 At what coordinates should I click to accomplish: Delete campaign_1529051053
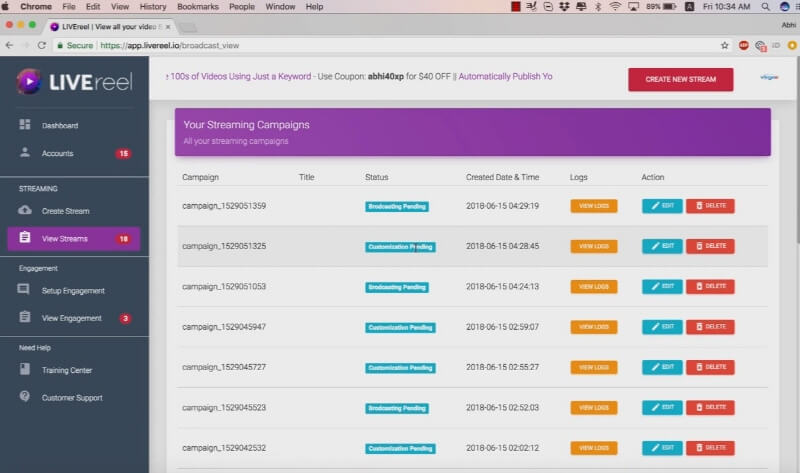pos(710,286)
